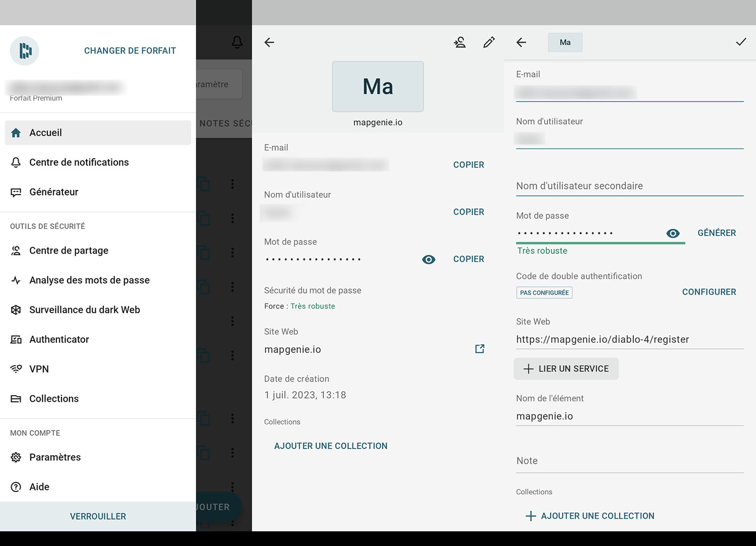The image size is (756, 546).
Task: Click PAS CONFIGURÉE badge
Action: 544,293
